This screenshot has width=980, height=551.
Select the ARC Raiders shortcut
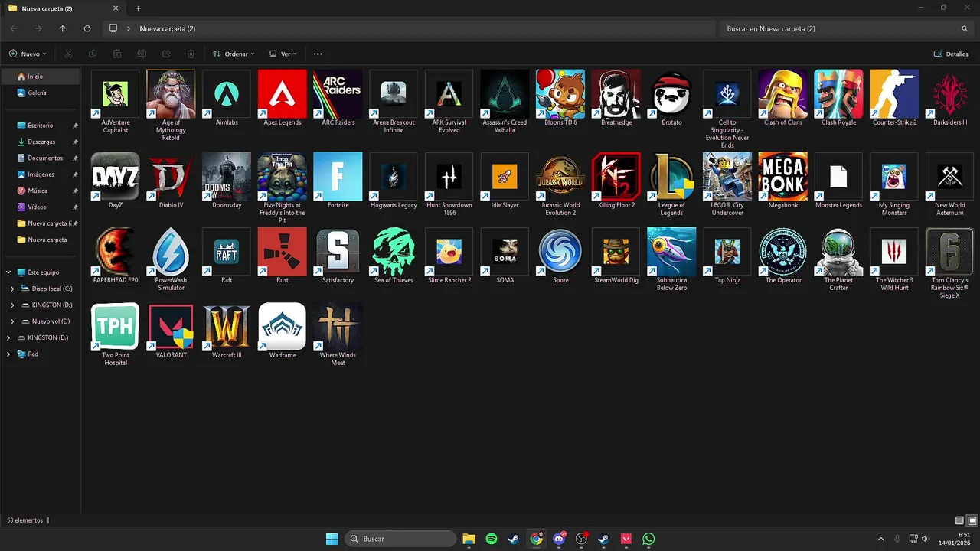coord(338,94)
